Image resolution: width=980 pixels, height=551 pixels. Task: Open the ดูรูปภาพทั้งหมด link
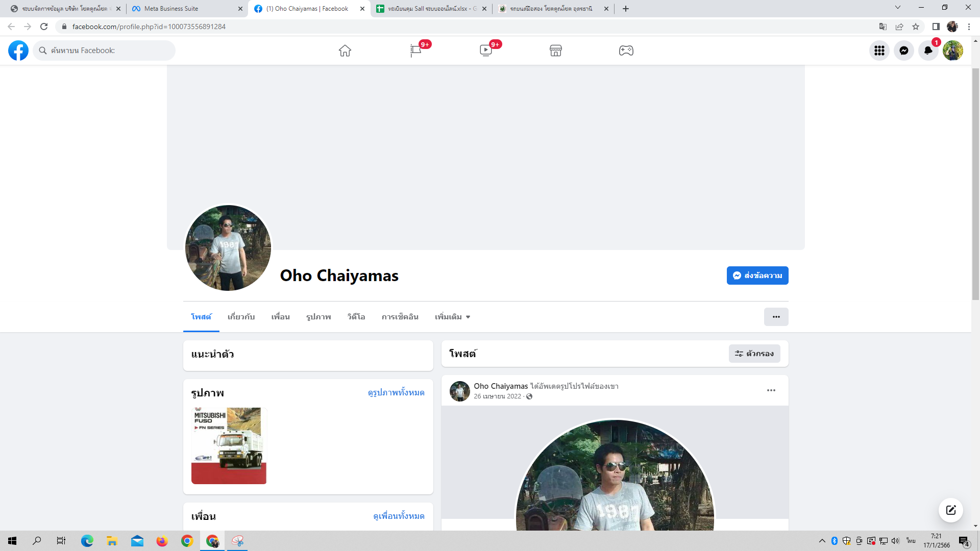(x=396, y=392)
